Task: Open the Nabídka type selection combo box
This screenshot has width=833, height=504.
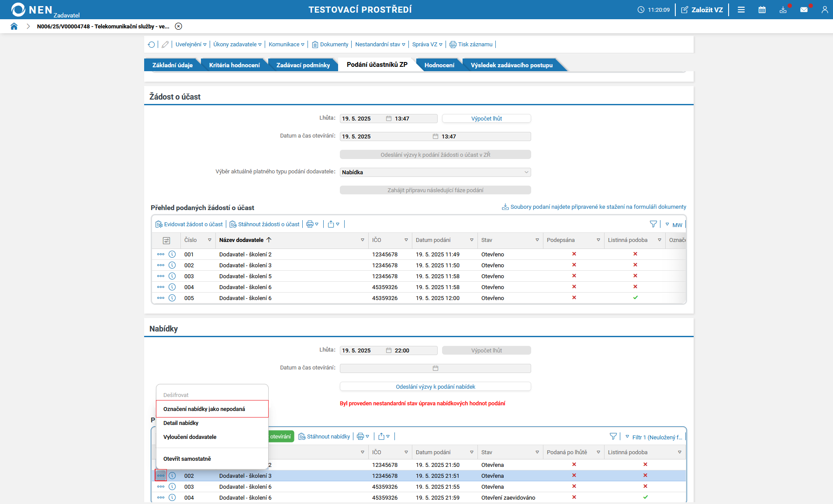Action: (x=435, y=172)
